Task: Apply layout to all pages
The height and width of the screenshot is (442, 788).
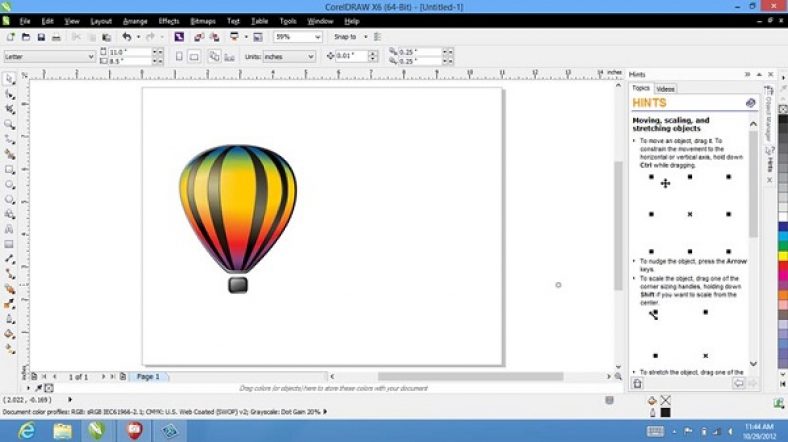Action: [214, 57]
